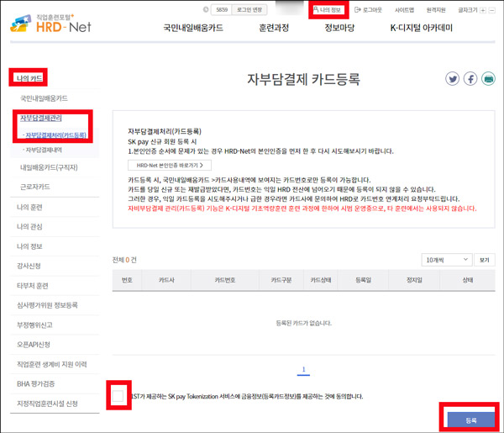This screenshot has height=433, width=504.
Task: Check SK pay Tokenization consent checkbox
Action: click(x=118, y=396)
